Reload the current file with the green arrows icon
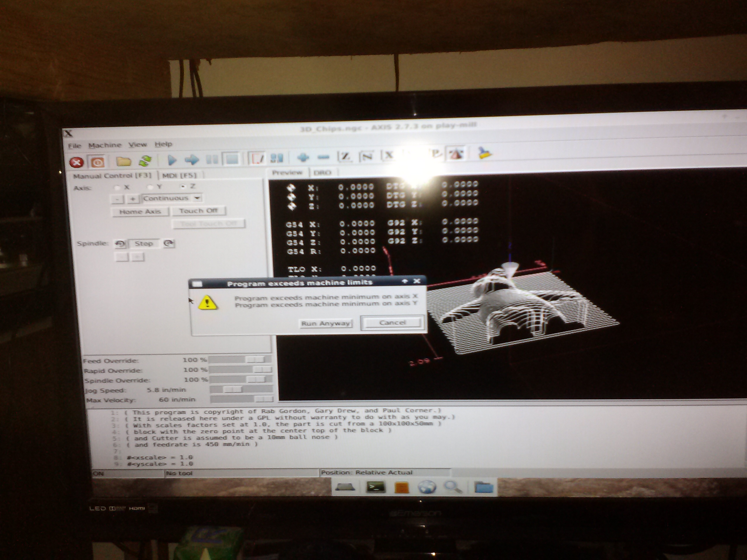Viewport: 747px width, 560px height. pyautogui.click(x=145, y=161)
